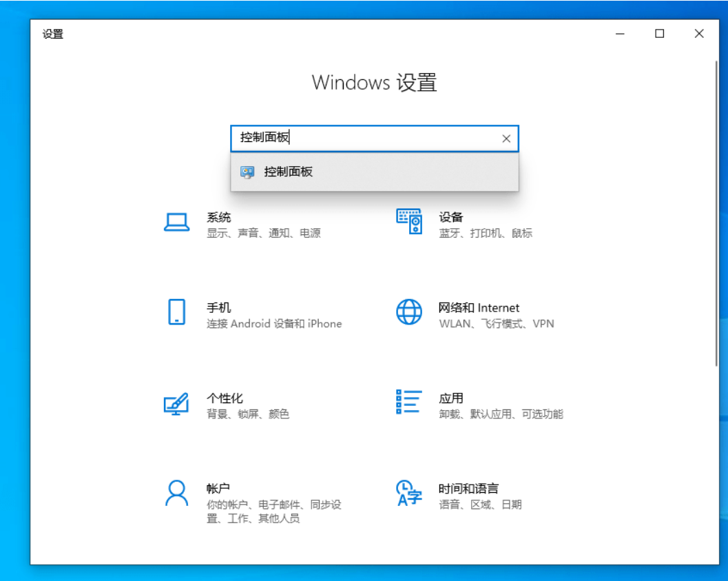
Task: Close the 设置 window
Action: pos(699,34)
